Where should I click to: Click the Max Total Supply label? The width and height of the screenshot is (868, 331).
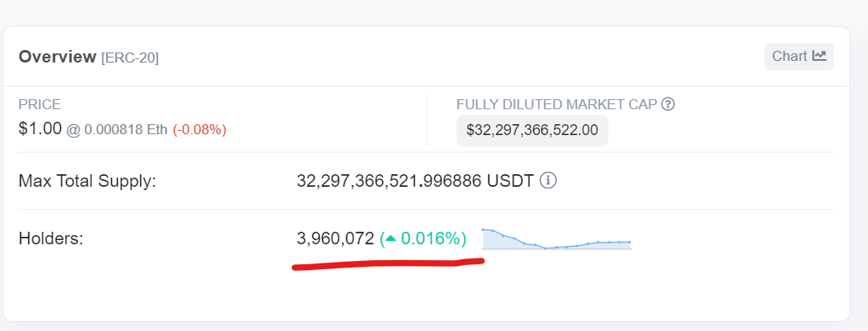pyautogui.click(x=88, y=181)
